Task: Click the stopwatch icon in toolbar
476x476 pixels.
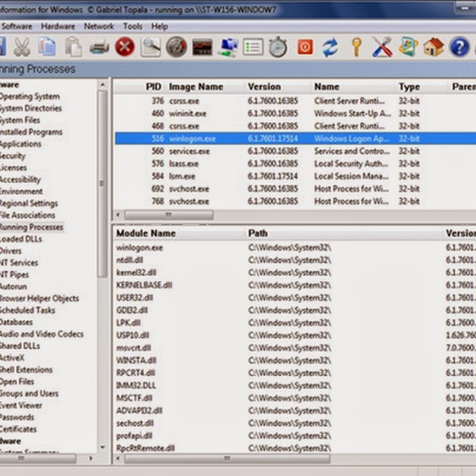Action: (x=278, y=46)
